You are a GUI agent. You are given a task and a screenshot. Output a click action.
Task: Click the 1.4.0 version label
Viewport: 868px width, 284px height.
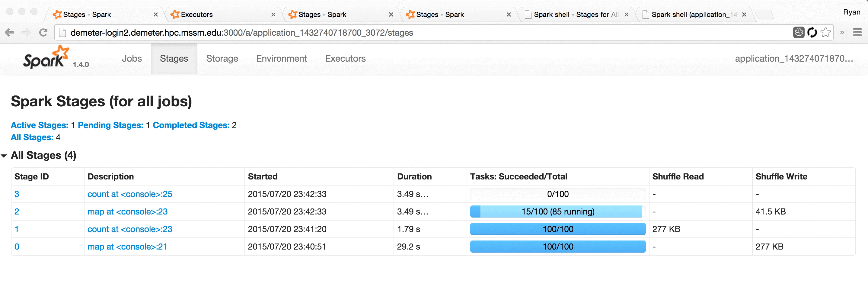pos(81,64)
